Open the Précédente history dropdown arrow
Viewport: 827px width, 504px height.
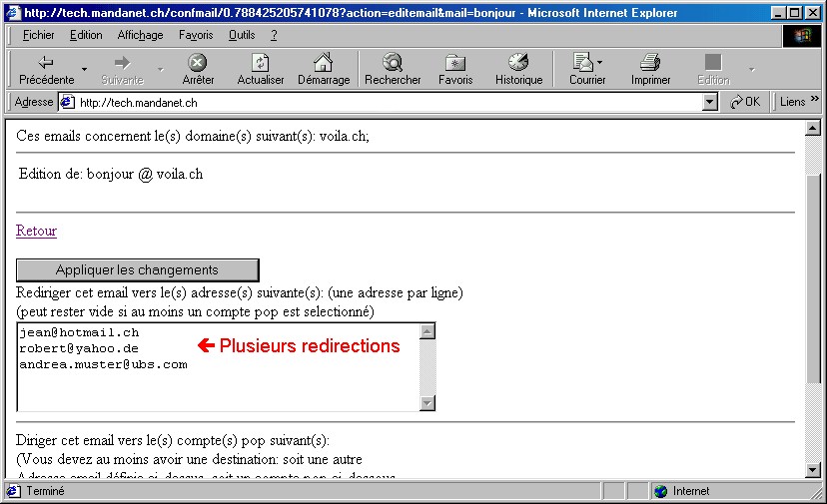[x=85, y=69]
